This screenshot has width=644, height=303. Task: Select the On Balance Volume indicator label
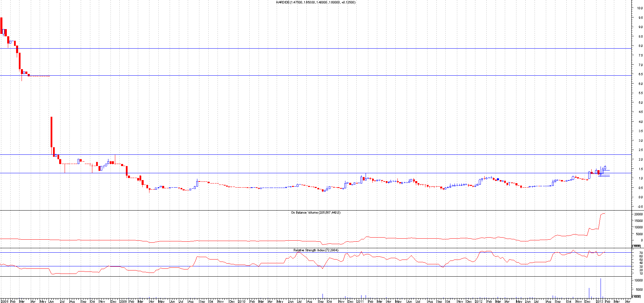(x=316, y=213)
